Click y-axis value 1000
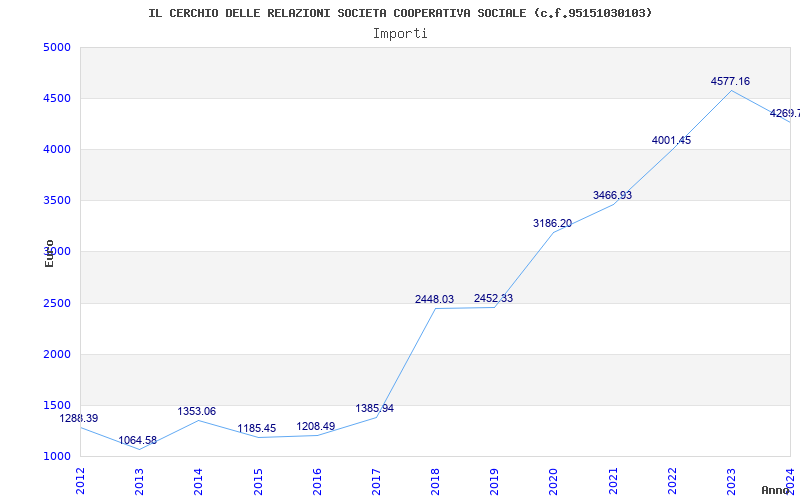 57,457
